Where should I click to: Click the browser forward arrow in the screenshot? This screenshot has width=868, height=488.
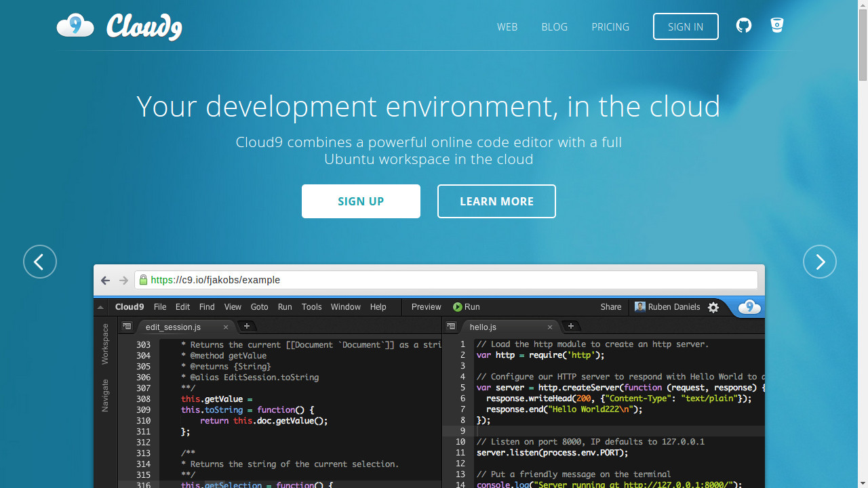tap(123, 280)
